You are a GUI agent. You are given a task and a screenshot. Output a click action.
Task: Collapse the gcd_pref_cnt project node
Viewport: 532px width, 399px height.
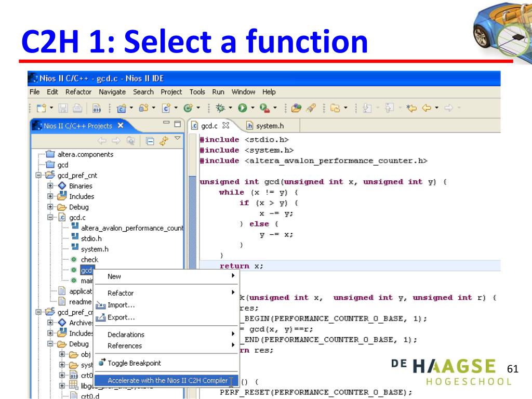[x=38, y=176]
